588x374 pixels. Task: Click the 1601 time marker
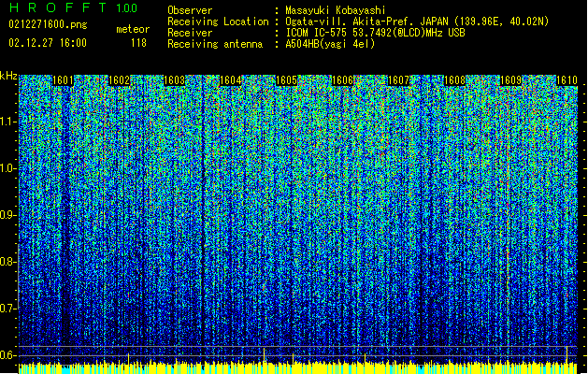(64, 80)
